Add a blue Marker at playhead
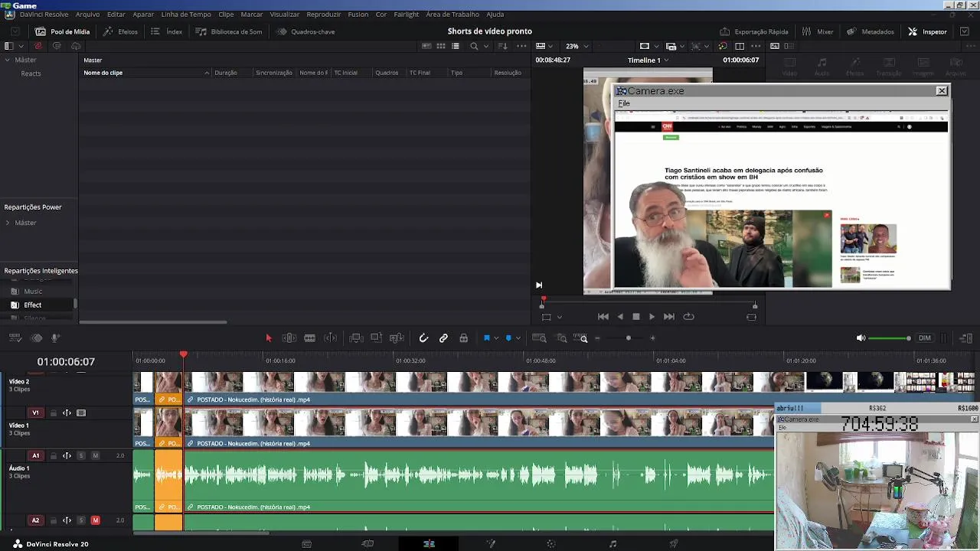Image resolution: width=980 pixels, height=551 pixels. 508,337
